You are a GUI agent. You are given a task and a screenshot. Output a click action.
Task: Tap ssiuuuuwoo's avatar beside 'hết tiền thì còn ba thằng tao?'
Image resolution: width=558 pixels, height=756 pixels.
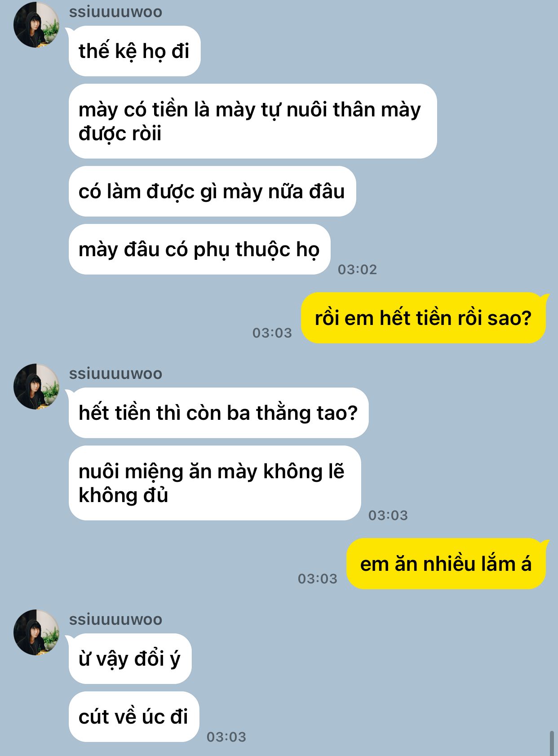point(36,386)
